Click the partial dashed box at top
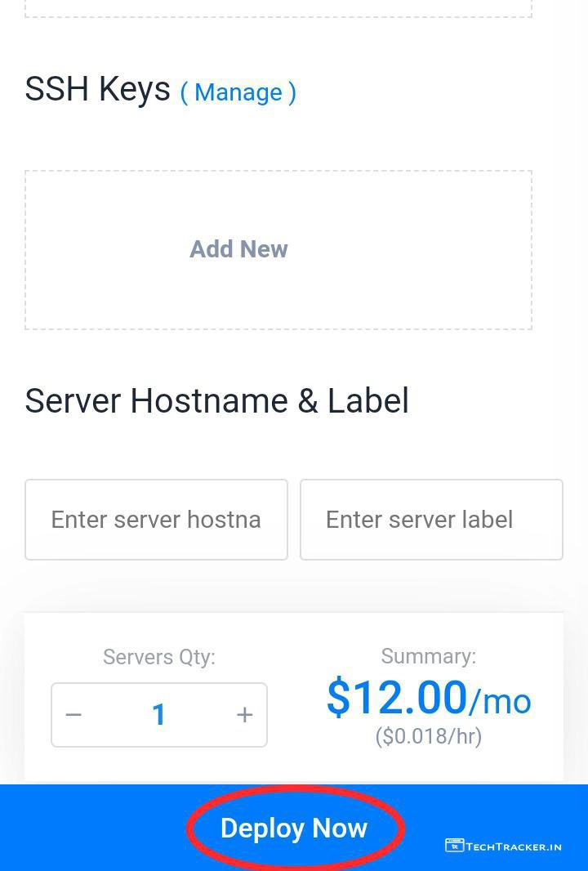588x871 pixels. tap(278, 10)
